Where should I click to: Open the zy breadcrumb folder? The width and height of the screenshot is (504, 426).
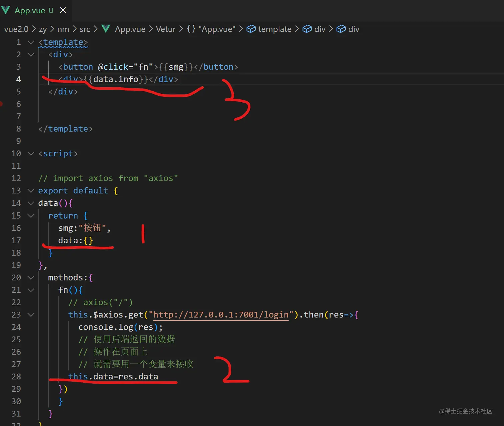[x=43, y=29]
